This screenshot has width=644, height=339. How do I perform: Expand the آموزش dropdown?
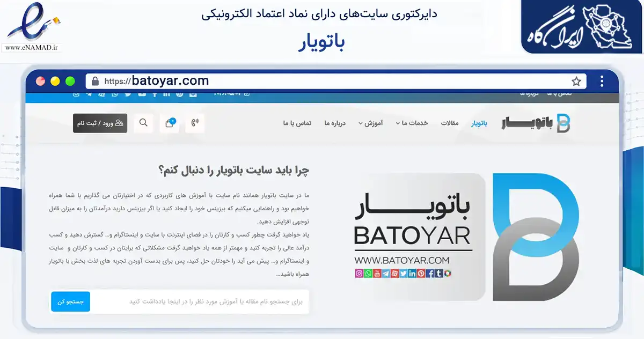371,123
